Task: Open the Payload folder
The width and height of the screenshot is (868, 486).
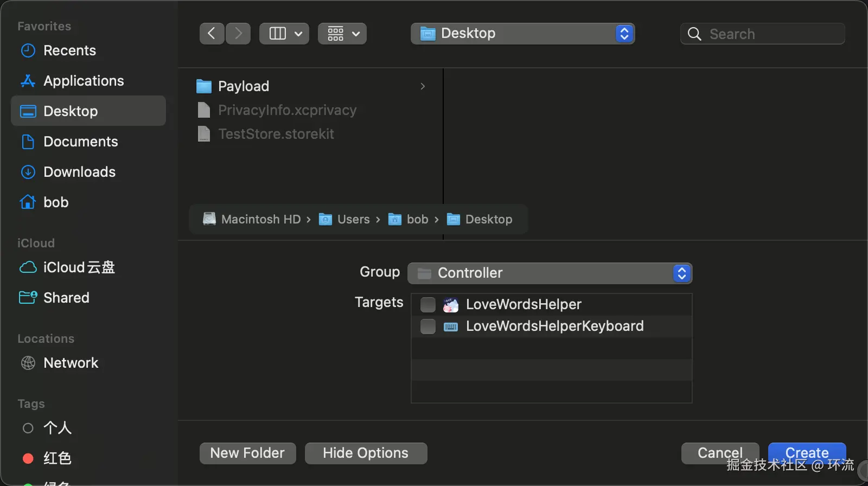Action: pyautogui.click(x=244, y=86)
